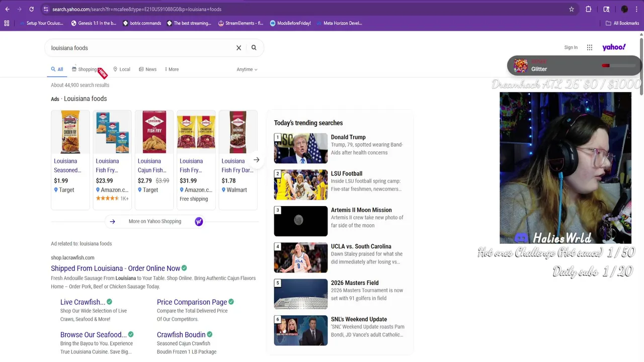
Task: Open Live Crawfish sitelink
Action: 83,302
